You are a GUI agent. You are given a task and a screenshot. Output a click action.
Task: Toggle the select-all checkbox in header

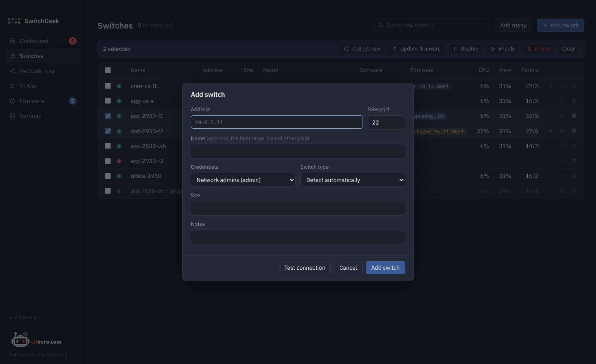pos(108,70)
